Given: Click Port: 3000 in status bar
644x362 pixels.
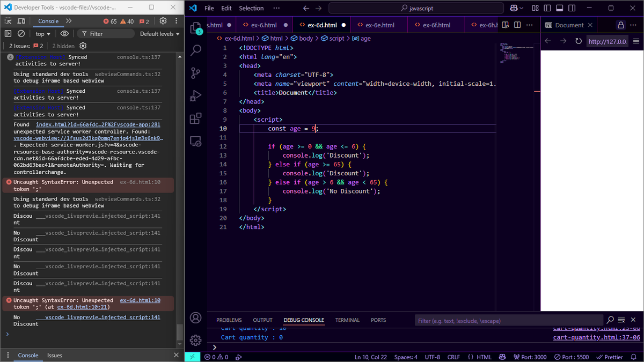Looking at the screenshot, I should pyautogui.click(x=530, y=357).
